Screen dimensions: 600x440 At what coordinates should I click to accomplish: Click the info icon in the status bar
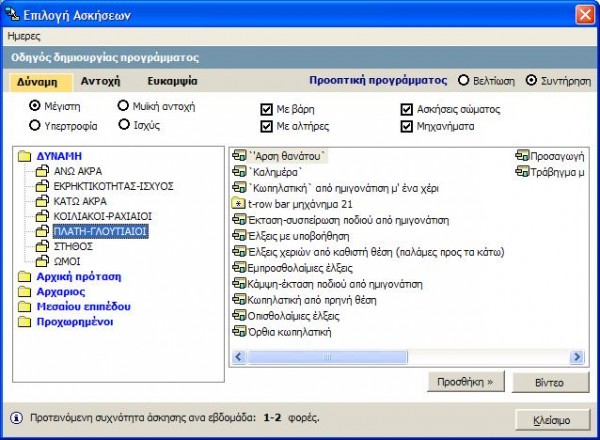pyautogui.click(x=16, y=418)
